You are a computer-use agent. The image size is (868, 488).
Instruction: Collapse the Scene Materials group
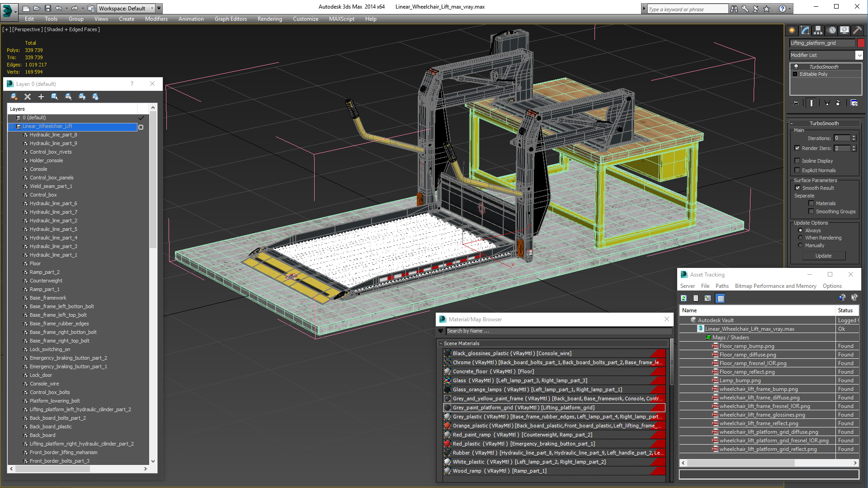point(441,343)
